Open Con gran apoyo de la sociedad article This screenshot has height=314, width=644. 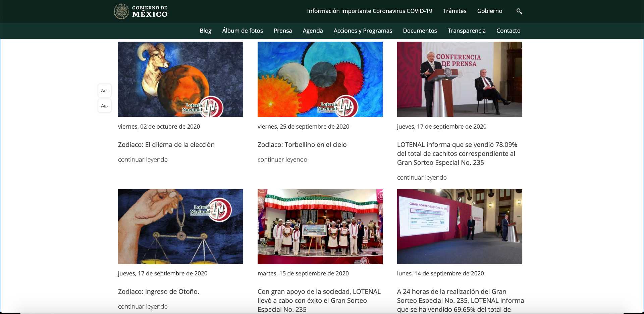pyautogui.click(x=319, y=300)
